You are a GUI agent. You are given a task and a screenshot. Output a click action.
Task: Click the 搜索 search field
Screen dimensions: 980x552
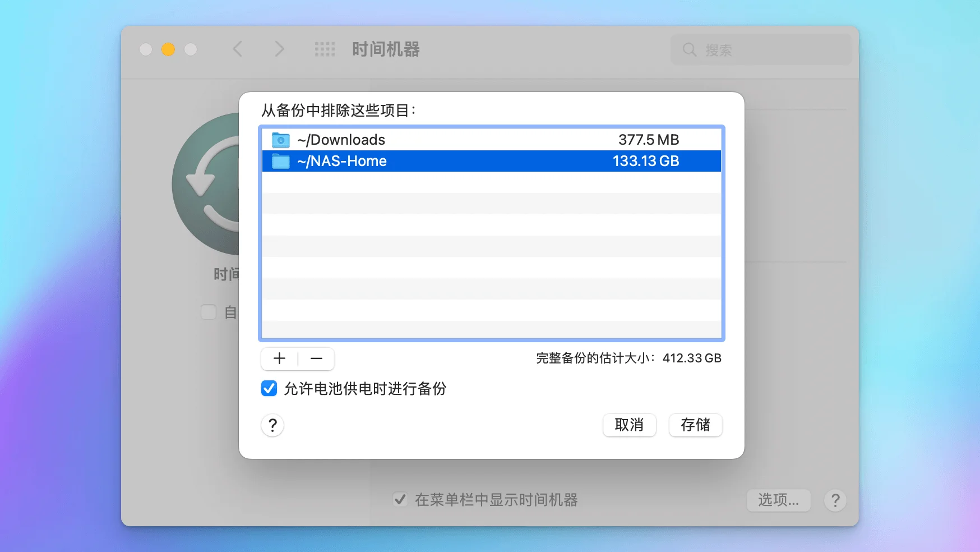(761, 50)
